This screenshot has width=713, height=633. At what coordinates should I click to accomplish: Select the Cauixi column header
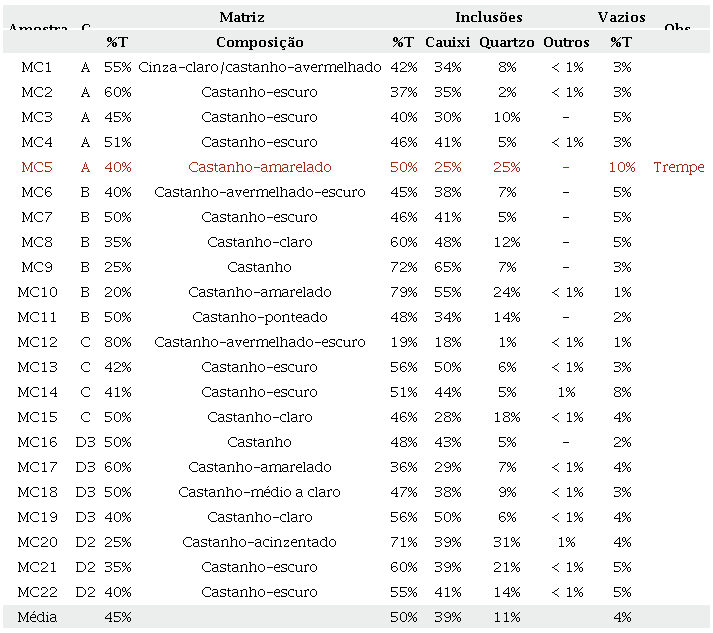tap(446, 42)
